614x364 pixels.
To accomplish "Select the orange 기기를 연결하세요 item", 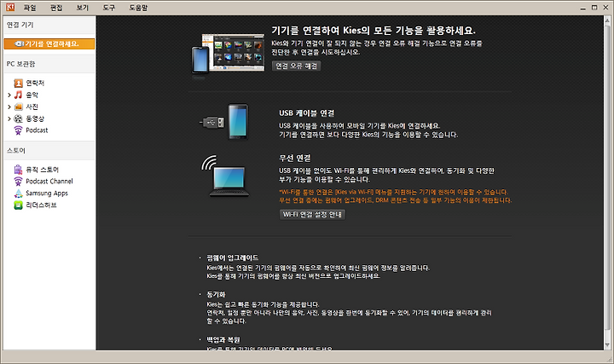I will coord(49,43).
